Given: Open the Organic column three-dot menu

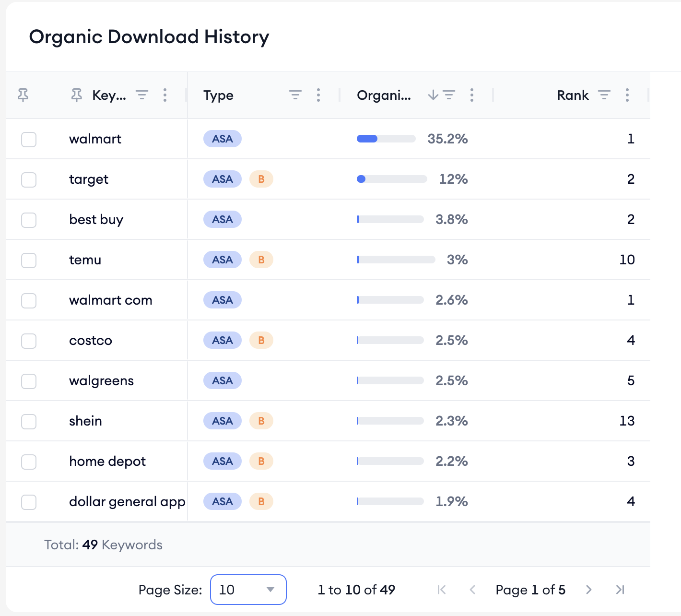Looking at the screenshot, I should tap(472, 95).
